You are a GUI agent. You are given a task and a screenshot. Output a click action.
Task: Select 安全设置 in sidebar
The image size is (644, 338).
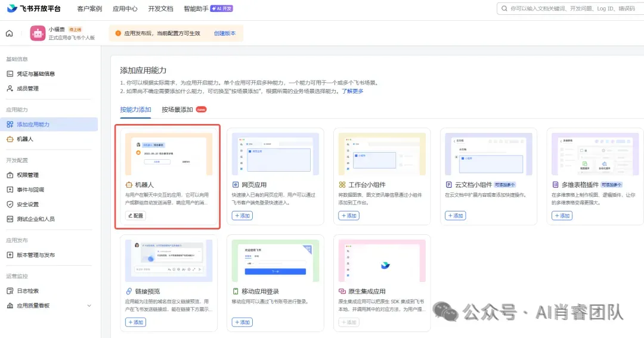coord(27,204)
